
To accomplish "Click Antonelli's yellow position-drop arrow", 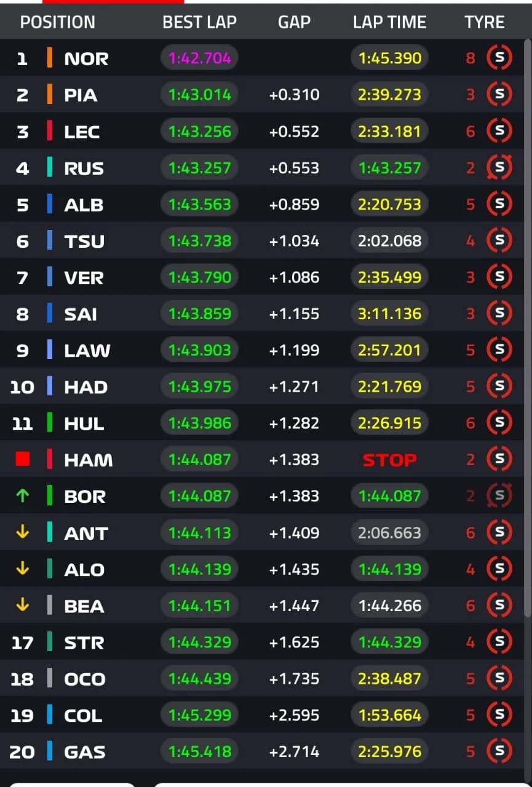I will (23, 532).
